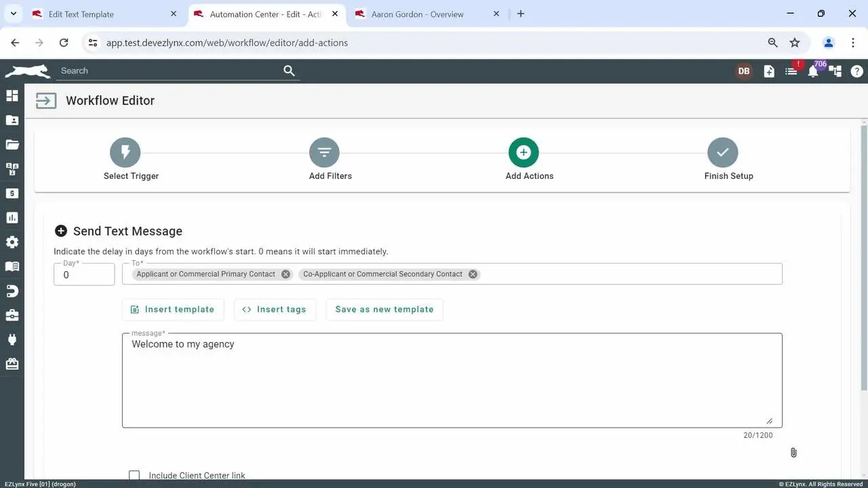Click the attachment paperclip icon
Image resolution: width=868 pixels, height=488 pixels.
(793, 453)
